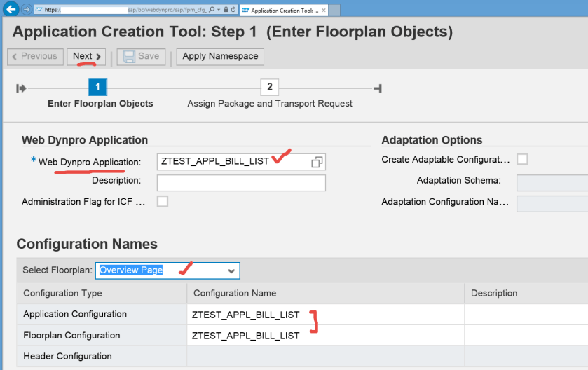Screen dimensions: 588x370
Task: Click the Apply Namespace button
Action: pyautogui.click(x=221, y=56)
